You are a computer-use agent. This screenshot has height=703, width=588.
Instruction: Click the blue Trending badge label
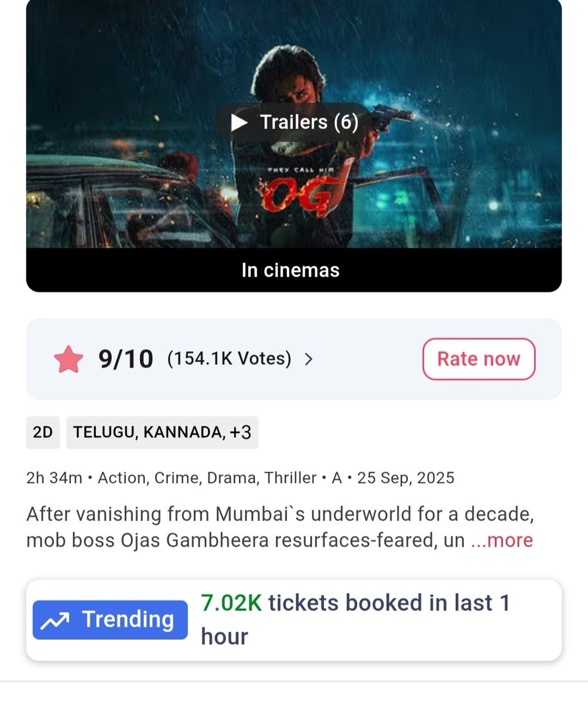click(110, 620)
